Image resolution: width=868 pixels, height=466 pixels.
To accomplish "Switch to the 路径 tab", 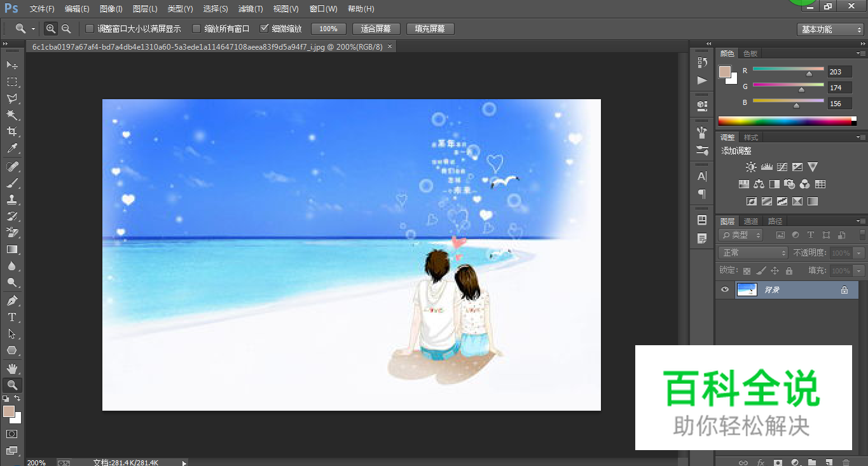I will click(x=775, y=221).
